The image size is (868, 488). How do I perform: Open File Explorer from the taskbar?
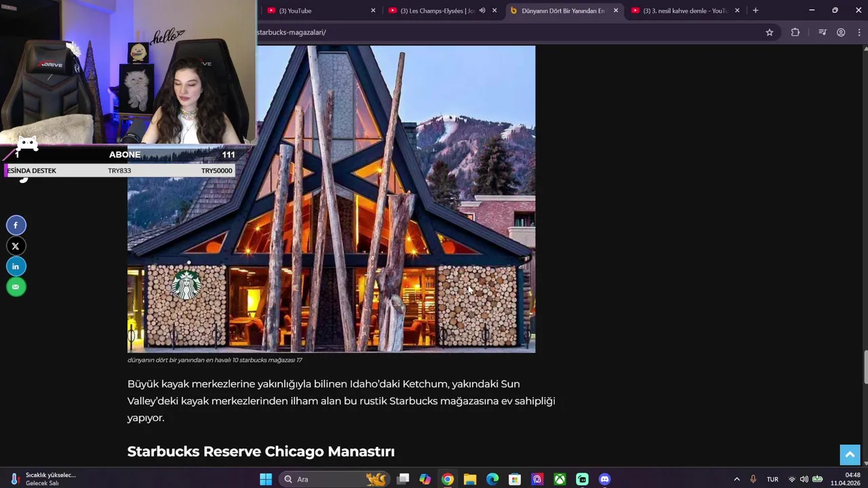(x=470, y=479)
